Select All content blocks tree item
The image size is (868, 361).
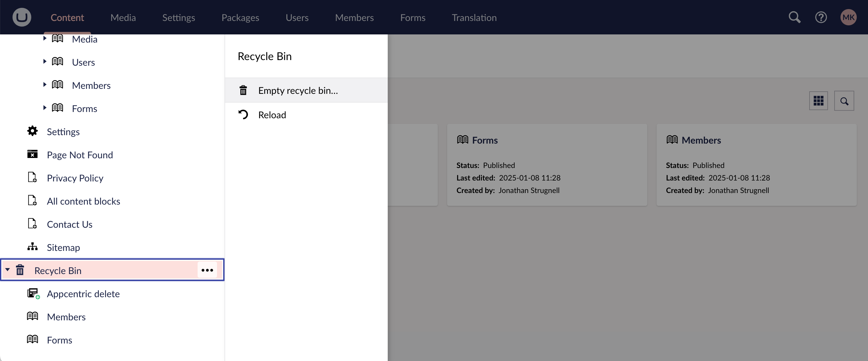(83, 201)
